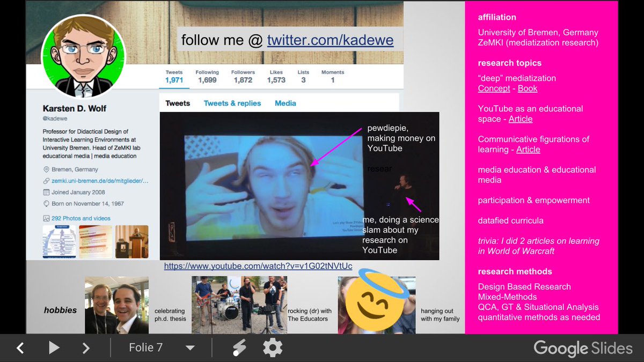The height and width of the screenshot is (362, 644).
Task: Switch to the Tweets tab
Action: (x=178, y=103)
